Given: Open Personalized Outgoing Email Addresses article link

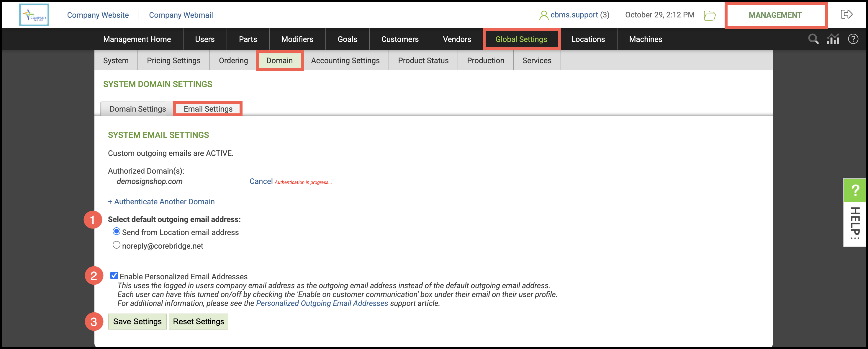Looking at the screenshot, I should point(322,303).
